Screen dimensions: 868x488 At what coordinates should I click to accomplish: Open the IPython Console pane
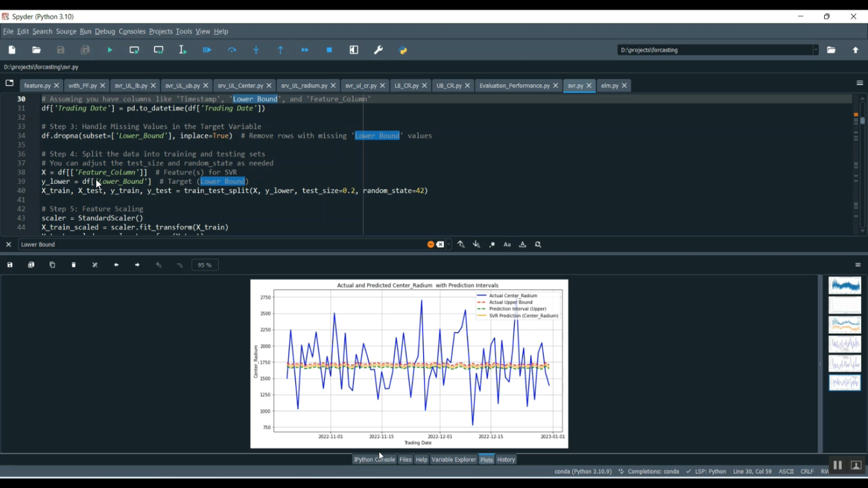point(374,460)
